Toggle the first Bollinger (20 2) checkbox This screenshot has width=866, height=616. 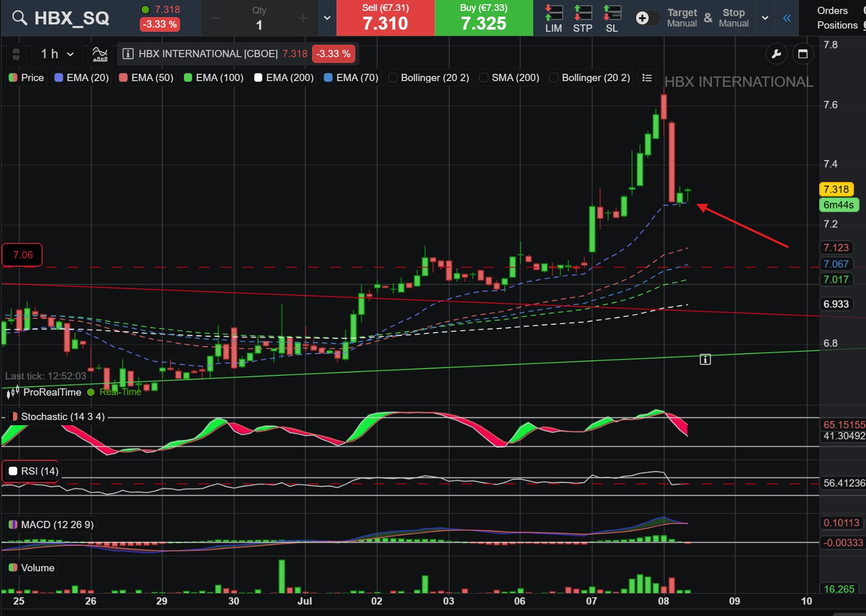point(393,77)
